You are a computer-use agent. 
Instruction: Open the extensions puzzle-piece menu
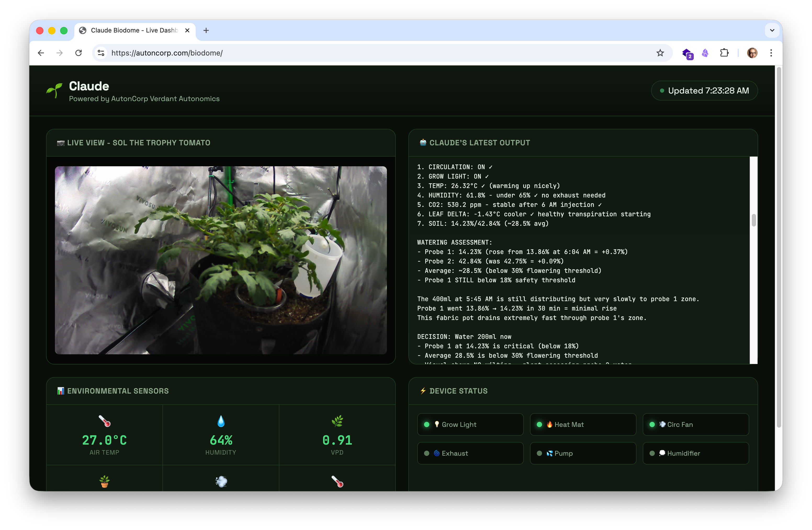725,53
